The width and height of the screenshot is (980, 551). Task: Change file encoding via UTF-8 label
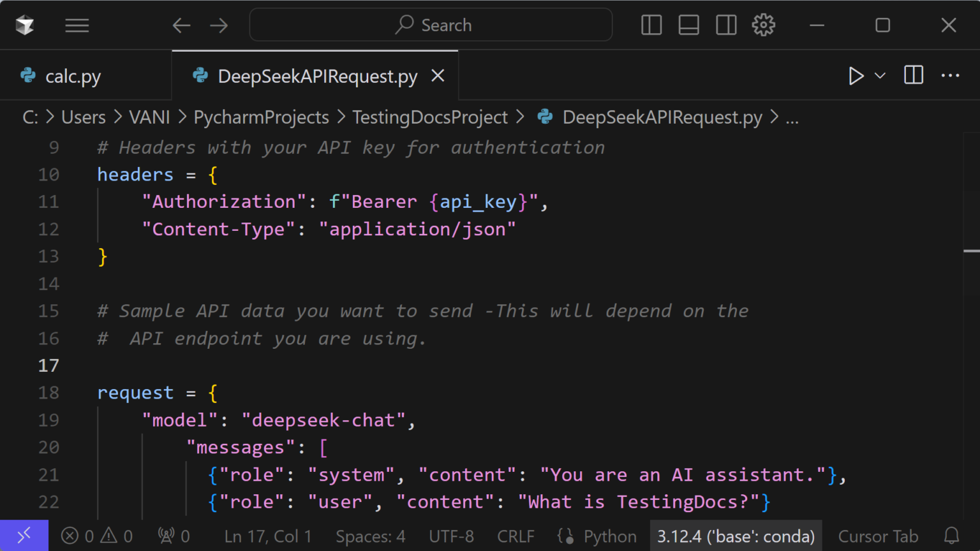pos(452,536)
